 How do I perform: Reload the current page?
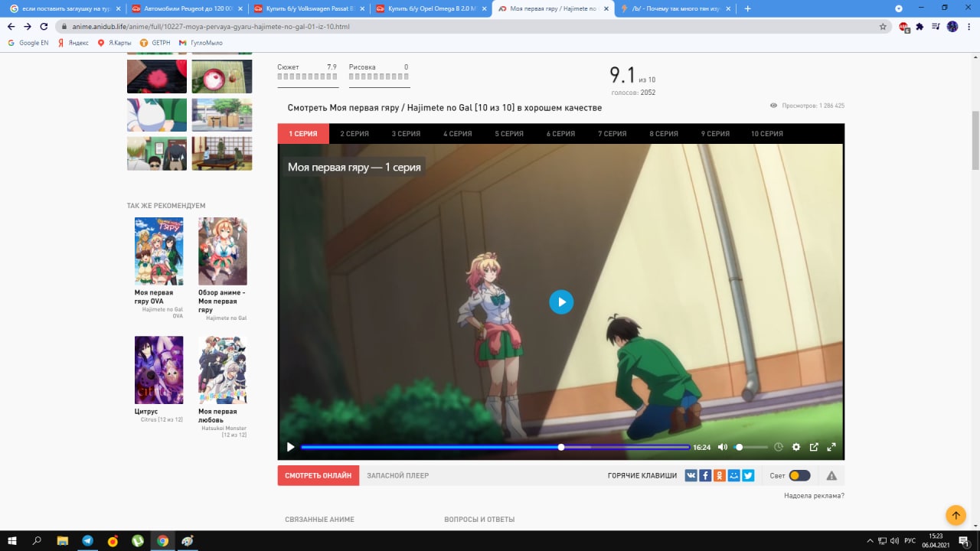click(x=44, y=26)
